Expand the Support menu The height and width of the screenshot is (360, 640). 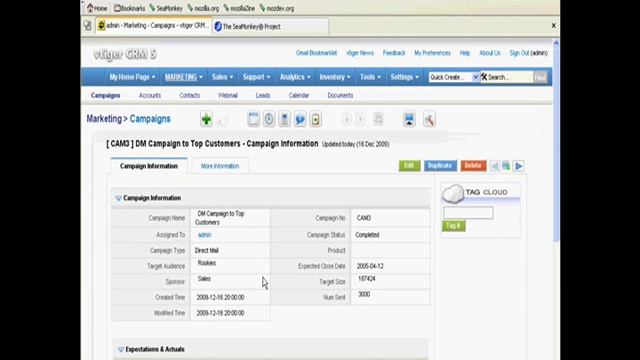pyautogui.click(x=256, y=77)
